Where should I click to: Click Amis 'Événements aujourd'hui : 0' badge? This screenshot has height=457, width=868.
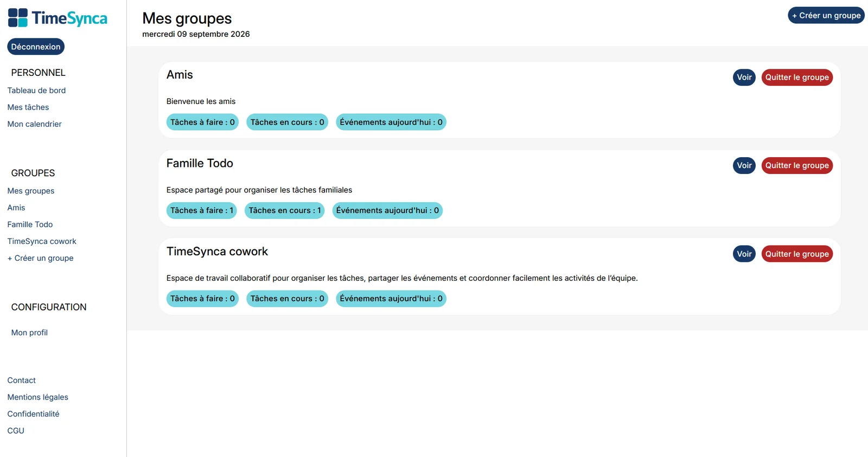391,122
